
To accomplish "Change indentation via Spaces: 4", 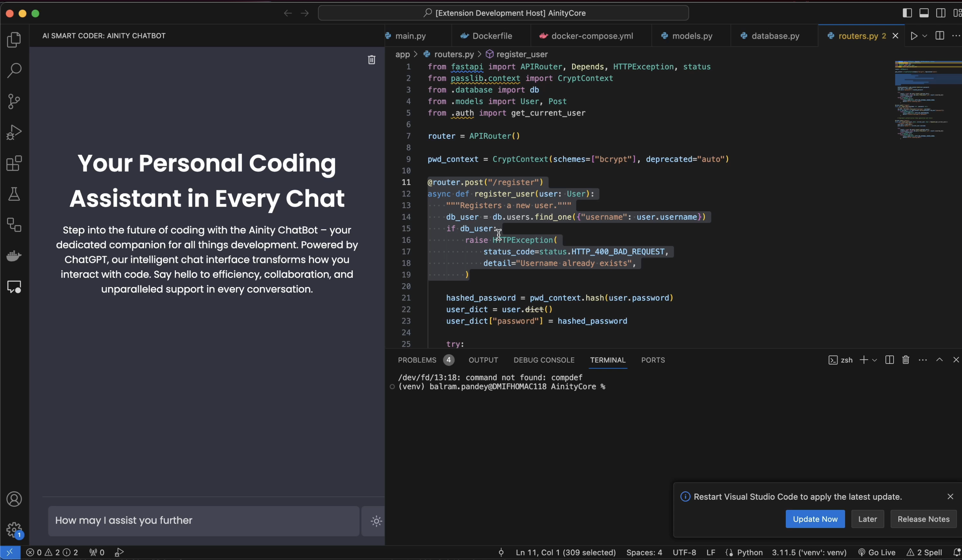I will (644, 552).
